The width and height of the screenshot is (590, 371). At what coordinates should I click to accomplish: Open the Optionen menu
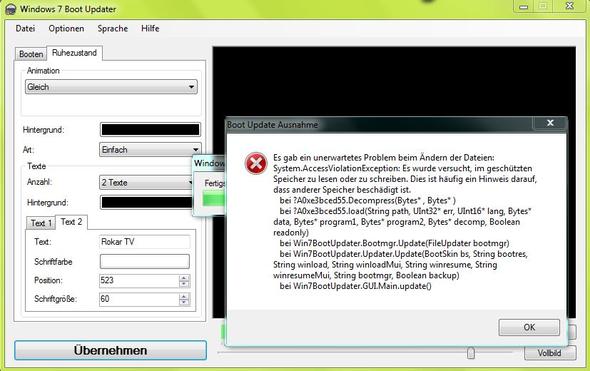pyautogui.click(x=66, y=29)
